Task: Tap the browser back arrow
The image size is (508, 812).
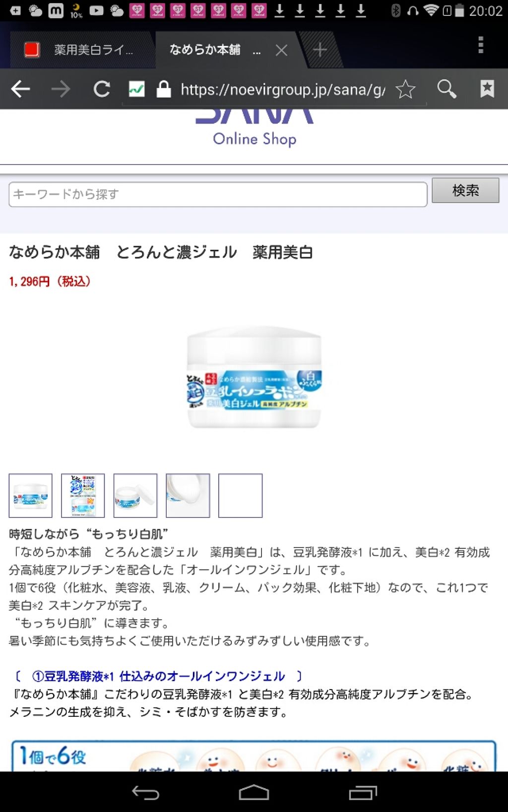Action: click(x=20, y=89)
